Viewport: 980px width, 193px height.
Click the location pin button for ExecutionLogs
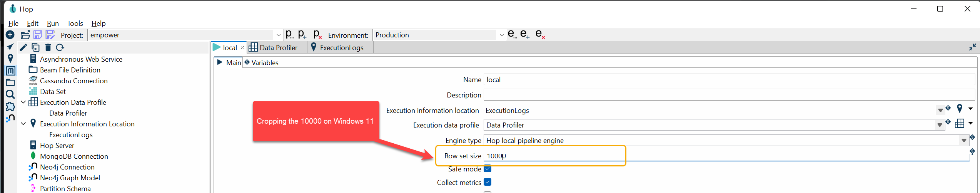[960, 109]
